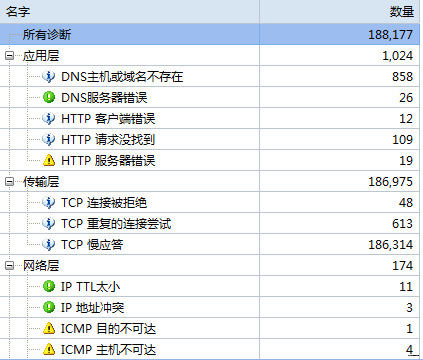Click the IP TTL太小 count 11
This screenshot has height=360, width=423.
(x=406, y=287)
